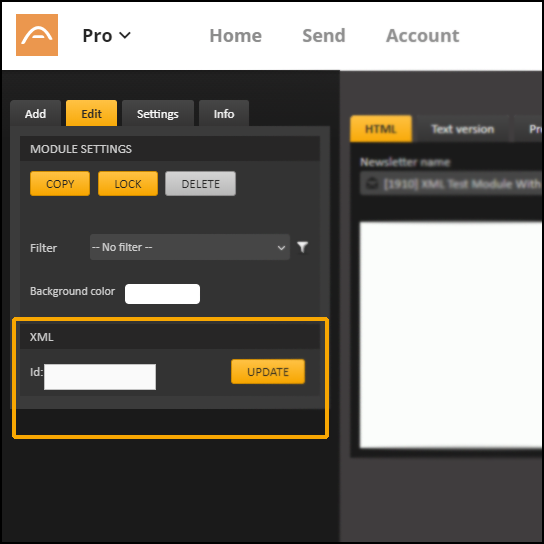Image resolution: width=544 pixels, height=544 pixels.
Task: Click the LOCK module button
Action: coord(128,184)
